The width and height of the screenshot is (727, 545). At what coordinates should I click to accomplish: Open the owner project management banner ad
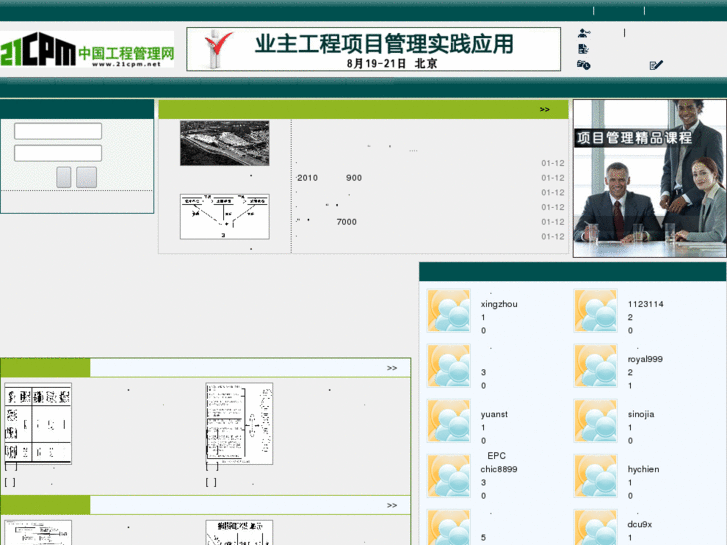(x=373, y=49)
